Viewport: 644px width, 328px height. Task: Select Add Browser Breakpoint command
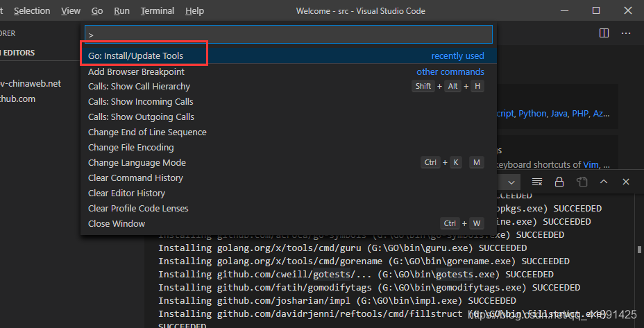pyautogui.click(x=288, y=72)
